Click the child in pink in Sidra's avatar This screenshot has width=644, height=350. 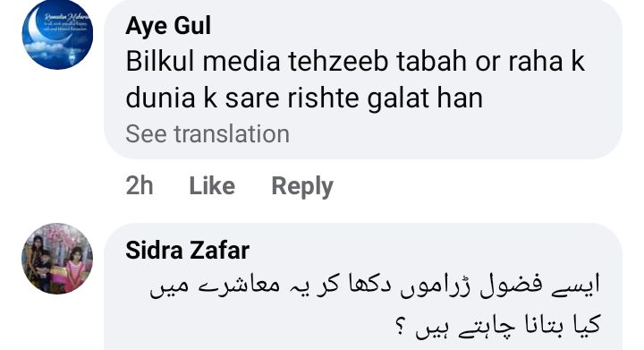(x=75, y=267)
